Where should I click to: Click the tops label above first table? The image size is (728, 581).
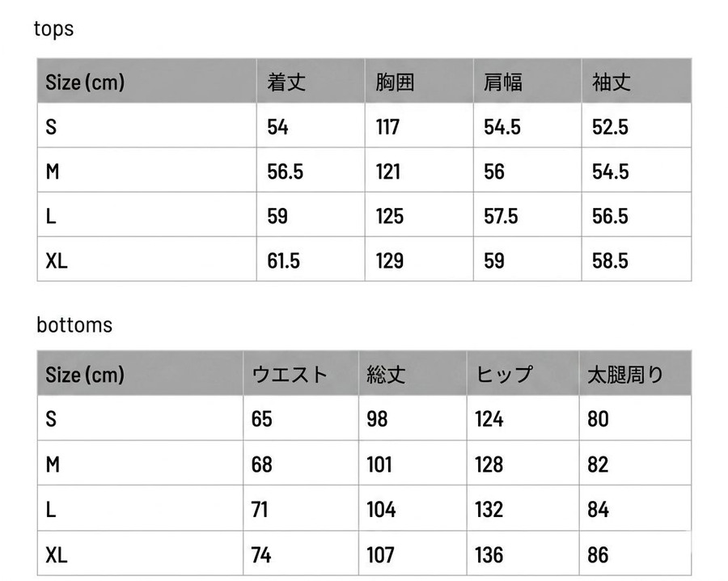[54, 29]
